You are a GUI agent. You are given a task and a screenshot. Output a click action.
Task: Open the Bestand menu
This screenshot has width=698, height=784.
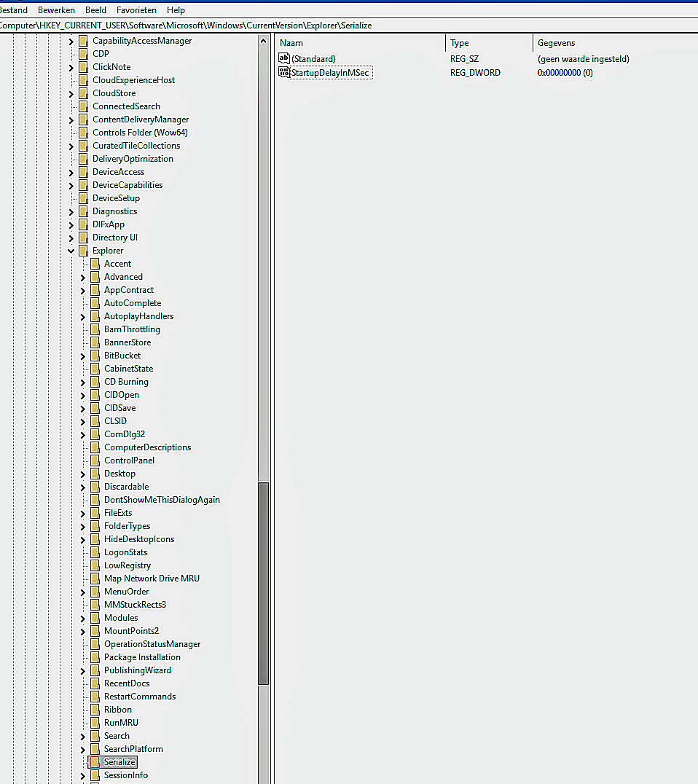click(x=14, y=10)
